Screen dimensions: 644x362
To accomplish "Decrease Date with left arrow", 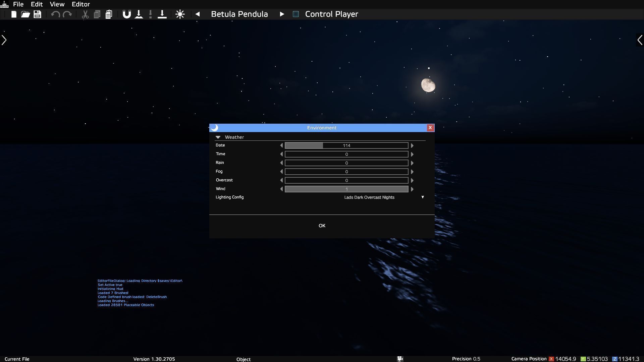I will point(281,145).
